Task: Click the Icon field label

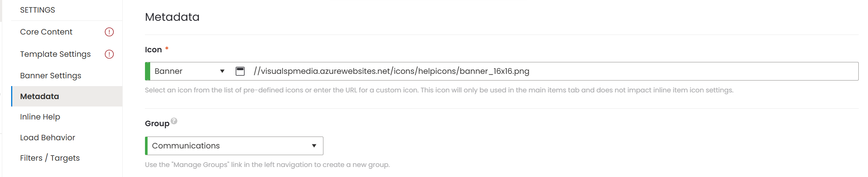Action: tap(153, 50)
